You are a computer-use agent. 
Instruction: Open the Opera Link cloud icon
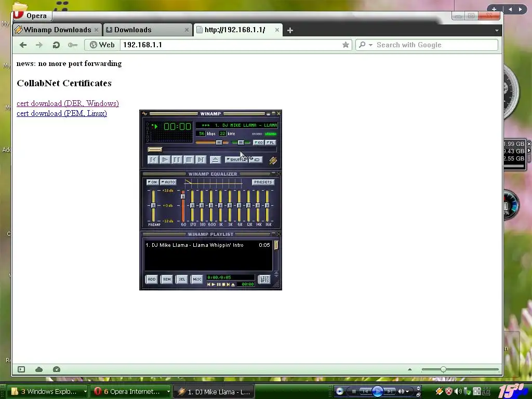click(x=39, y=369)
